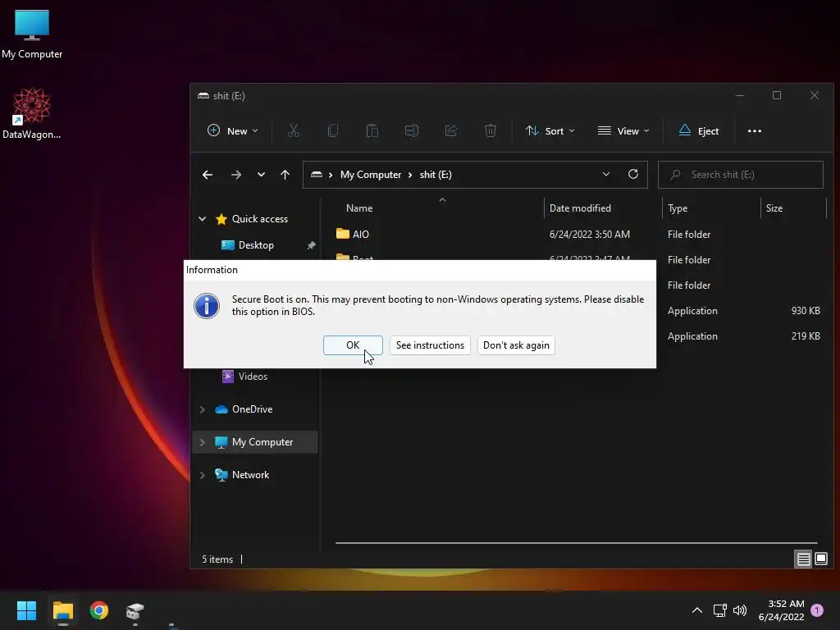Launch Google Chrome from taskbar

[x=99, y=610]
